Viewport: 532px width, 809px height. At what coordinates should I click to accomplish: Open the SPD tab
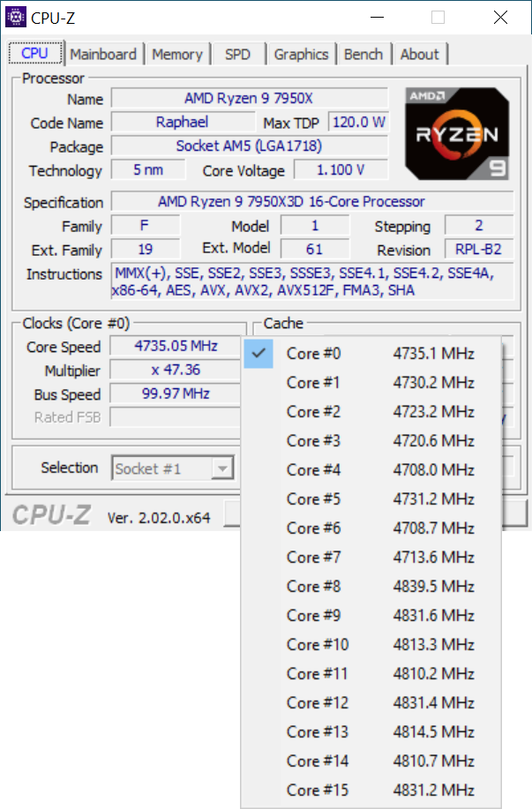pos(237,54)
